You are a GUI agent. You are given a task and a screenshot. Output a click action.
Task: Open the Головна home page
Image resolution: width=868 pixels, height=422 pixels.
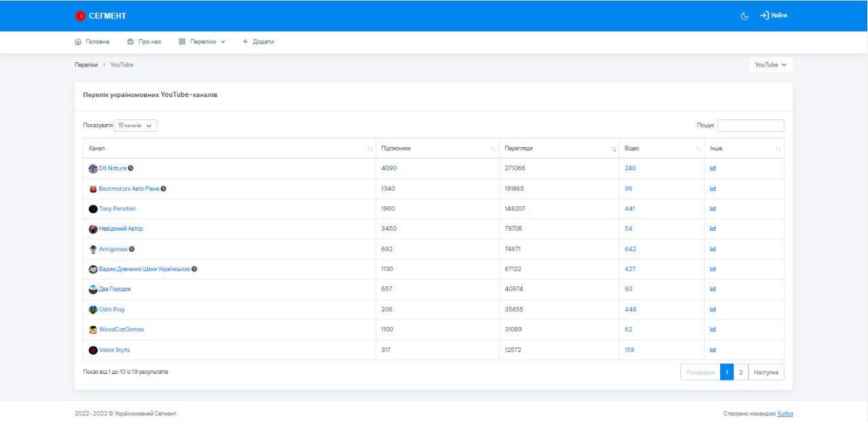pyautogui.click(x=92, y=41)
